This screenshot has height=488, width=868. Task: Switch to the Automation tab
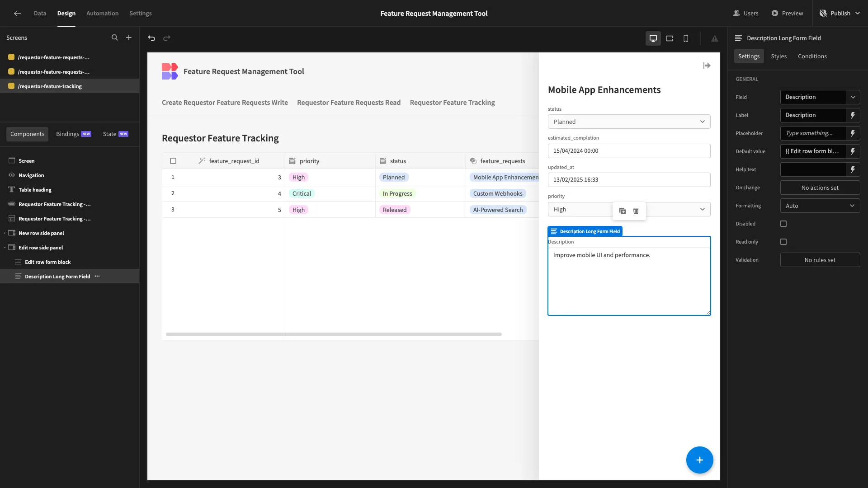click(102, 14)
